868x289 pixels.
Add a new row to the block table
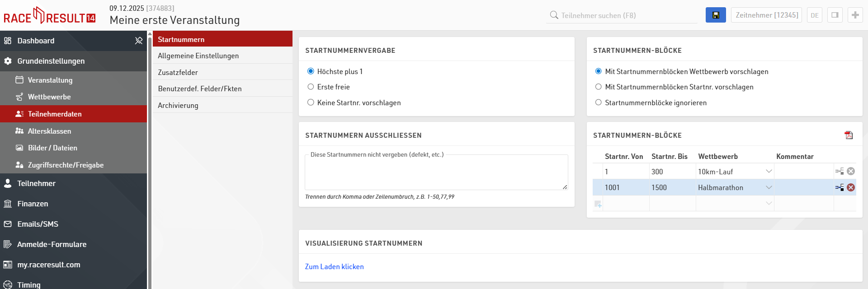598,204
